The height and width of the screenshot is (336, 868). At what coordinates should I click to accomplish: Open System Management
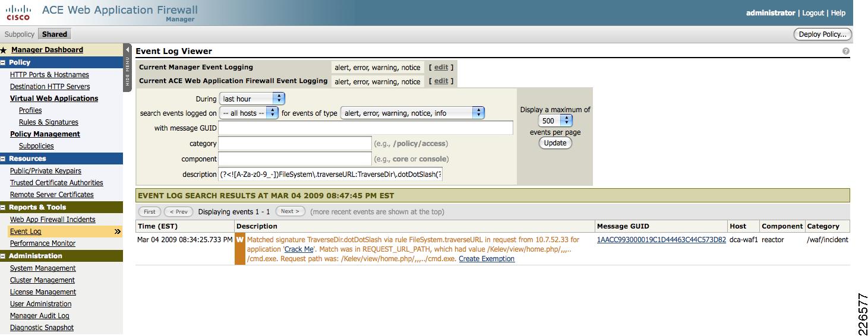43,268
